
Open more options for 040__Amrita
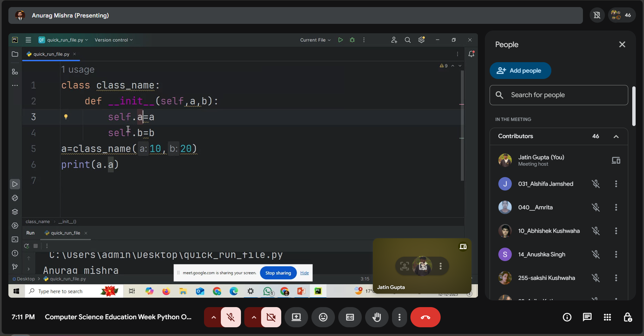coord(616,207)
